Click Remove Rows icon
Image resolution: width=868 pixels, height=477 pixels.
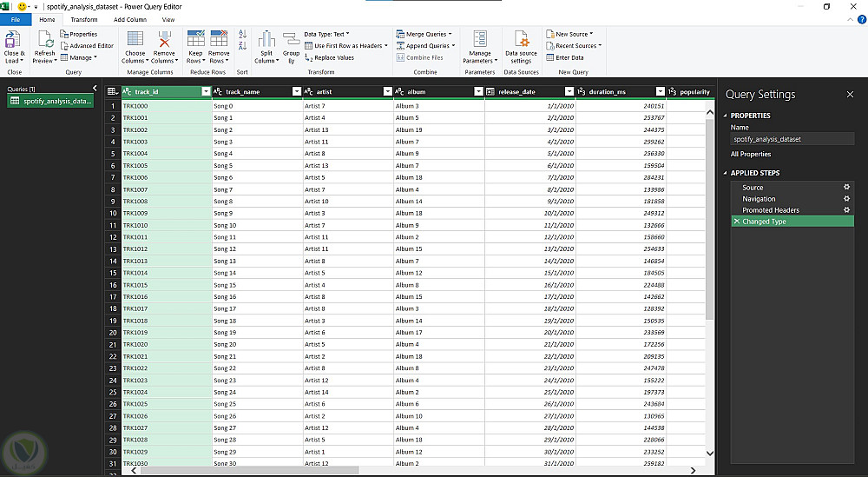click(x=219, y=38)
